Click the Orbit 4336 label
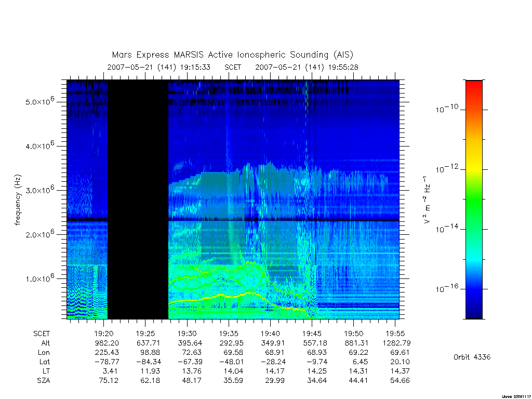The image size is (532, 399). 472,357
